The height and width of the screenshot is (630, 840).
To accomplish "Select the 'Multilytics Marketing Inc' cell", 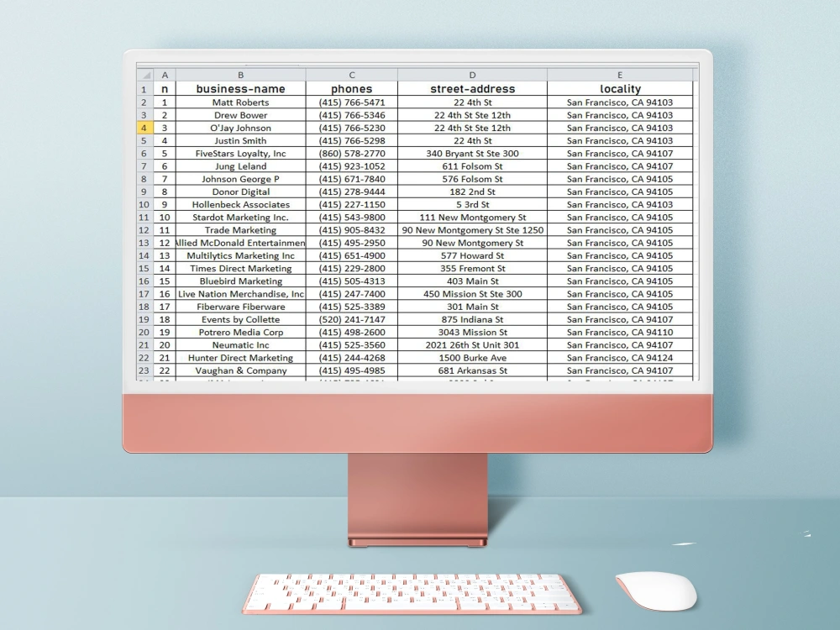I will click(240, 256).
